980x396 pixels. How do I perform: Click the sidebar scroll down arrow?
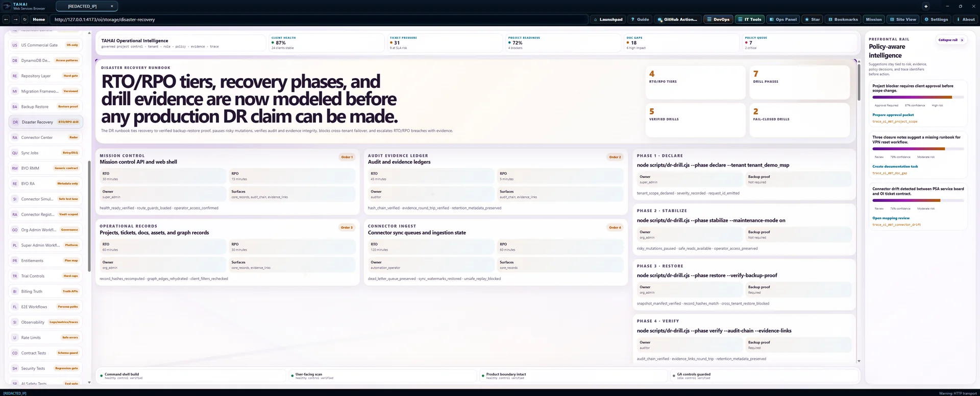tap(89, 382)
